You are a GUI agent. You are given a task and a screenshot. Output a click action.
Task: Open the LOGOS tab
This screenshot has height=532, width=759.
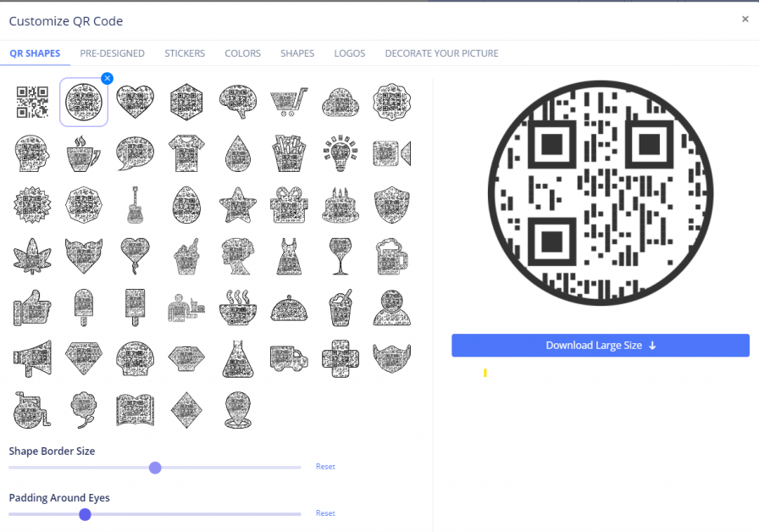click(349, 53)
